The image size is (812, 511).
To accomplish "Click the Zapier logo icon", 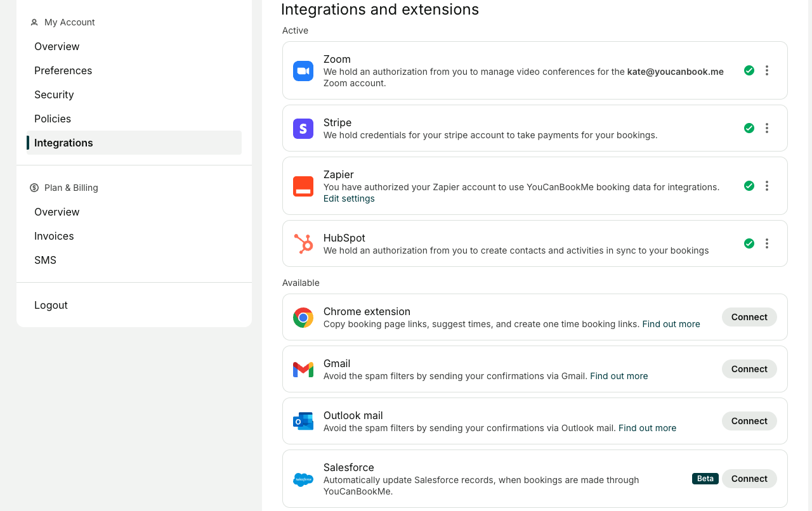I will tap(303, 186).
